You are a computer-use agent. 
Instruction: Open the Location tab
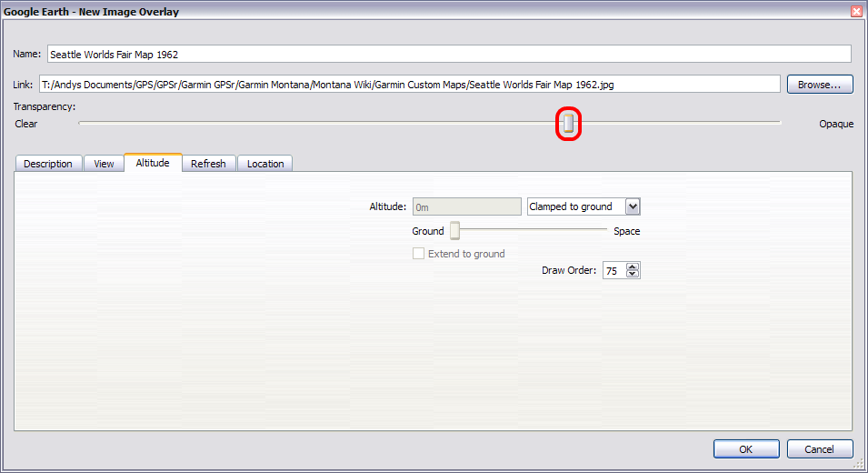coord(265,164)
